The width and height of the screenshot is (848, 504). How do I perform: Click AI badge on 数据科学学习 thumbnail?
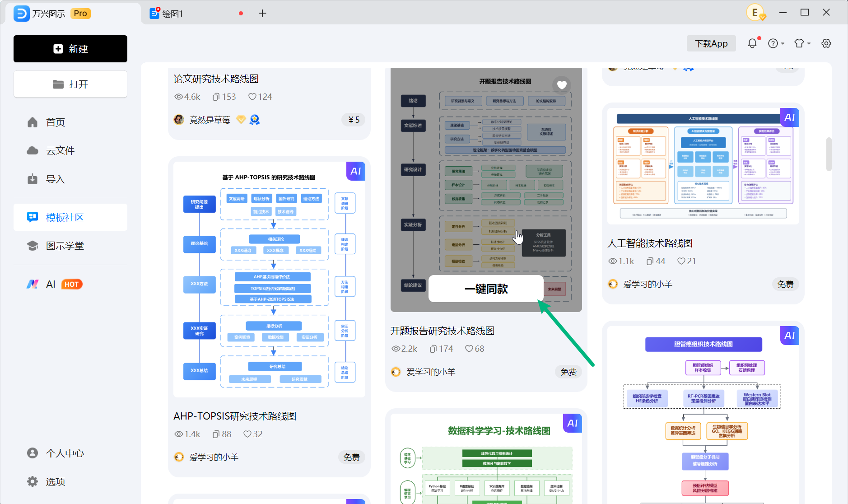[x=573, y=423]
